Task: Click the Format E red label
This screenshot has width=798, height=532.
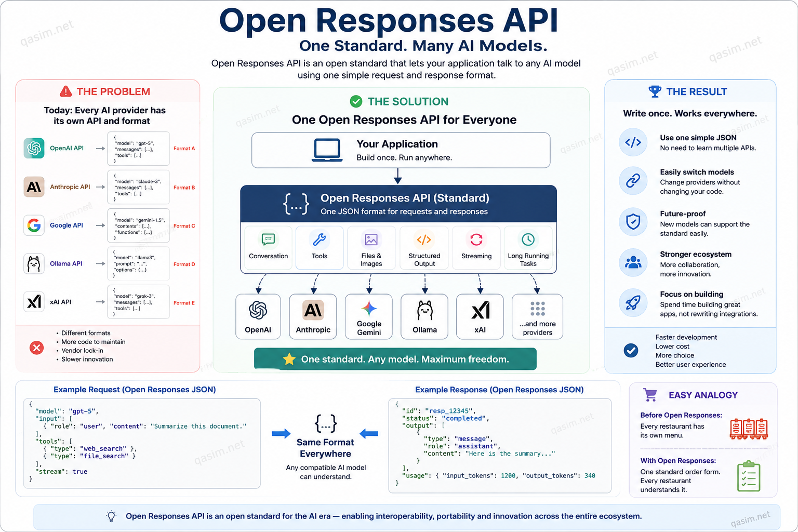Action: coord(184,303)
